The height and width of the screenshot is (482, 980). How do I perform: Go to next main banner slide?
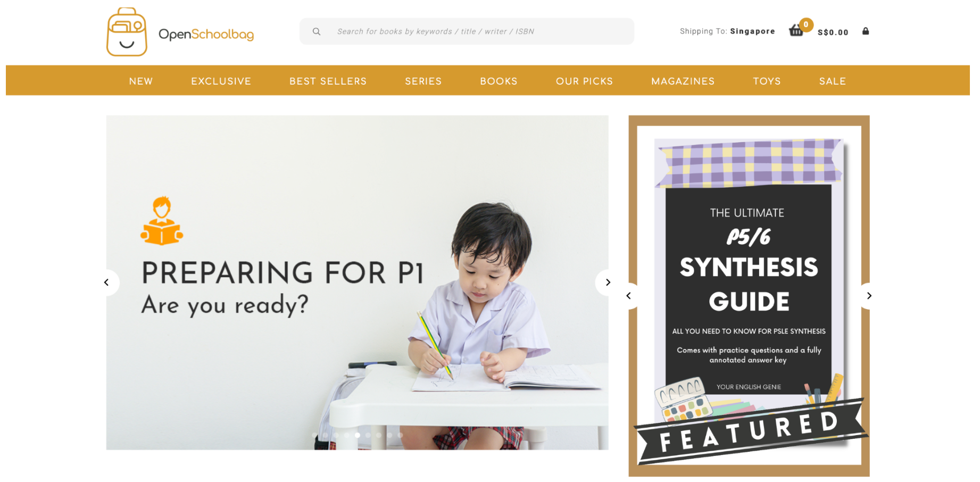click(x=608, y=282)
